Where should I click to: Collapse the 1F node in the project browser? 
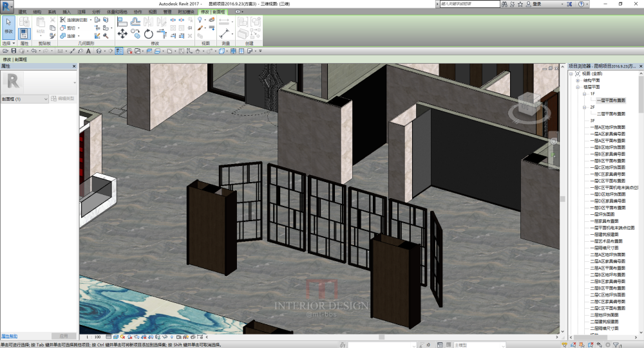[x=584, y=93]
